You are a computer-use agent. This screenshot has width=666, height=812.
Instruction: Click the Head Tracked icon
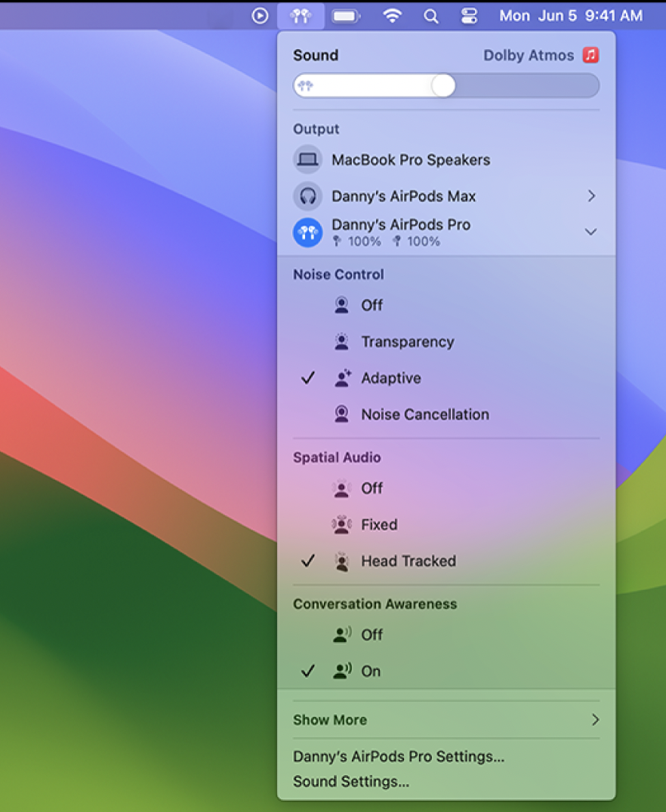(x=341, y=561)
